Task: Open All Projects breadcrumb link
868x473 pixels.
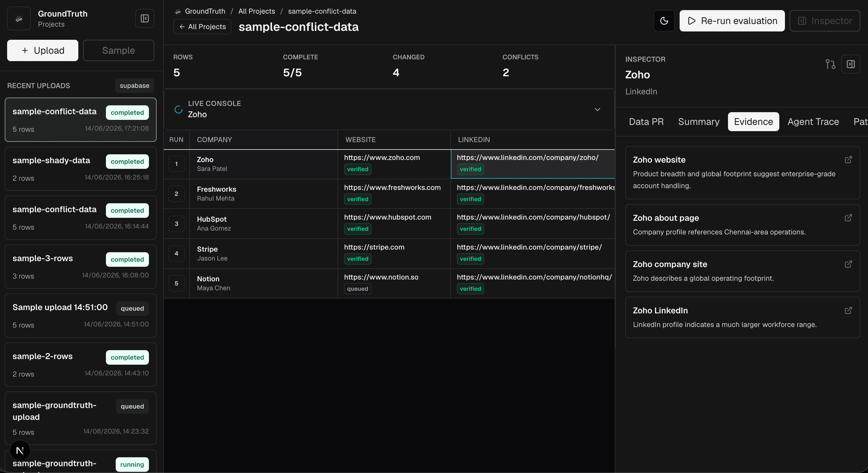Action: pos(256,11)
